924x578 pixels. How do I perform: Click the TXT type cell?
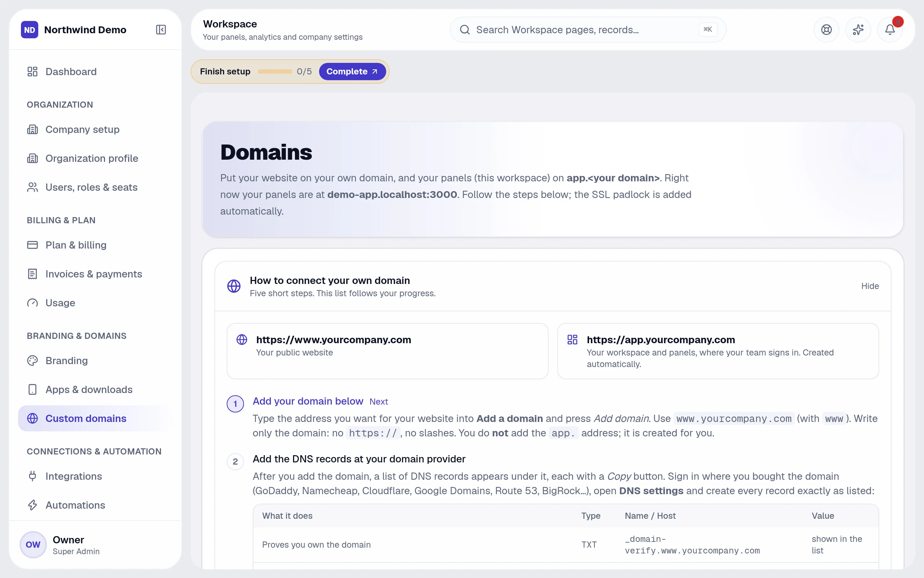pyautogui.click(x=589, y=544)
